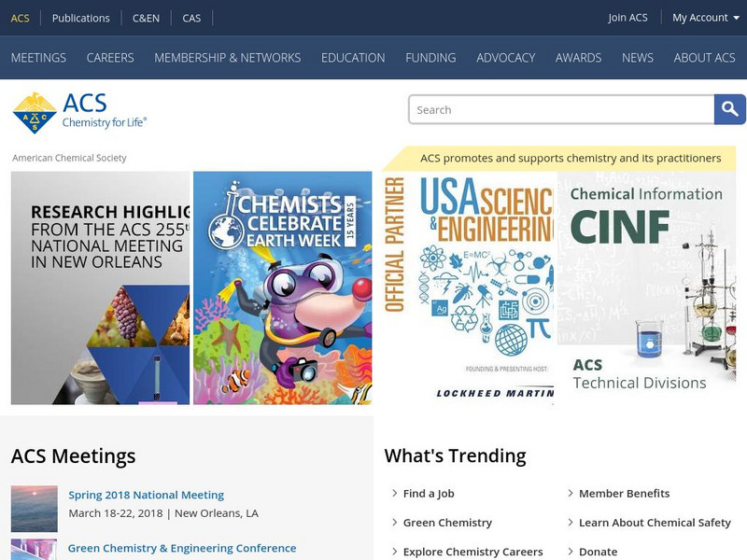747x560 pixels.
Task: Click the 'ACS promotes and supports chemistry' banner text
Action: [x=571, y=158]
